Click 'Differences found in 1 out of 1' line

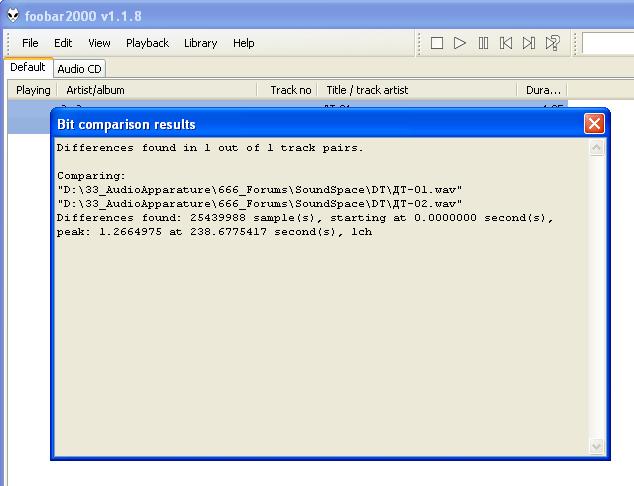tap(210, 148)
